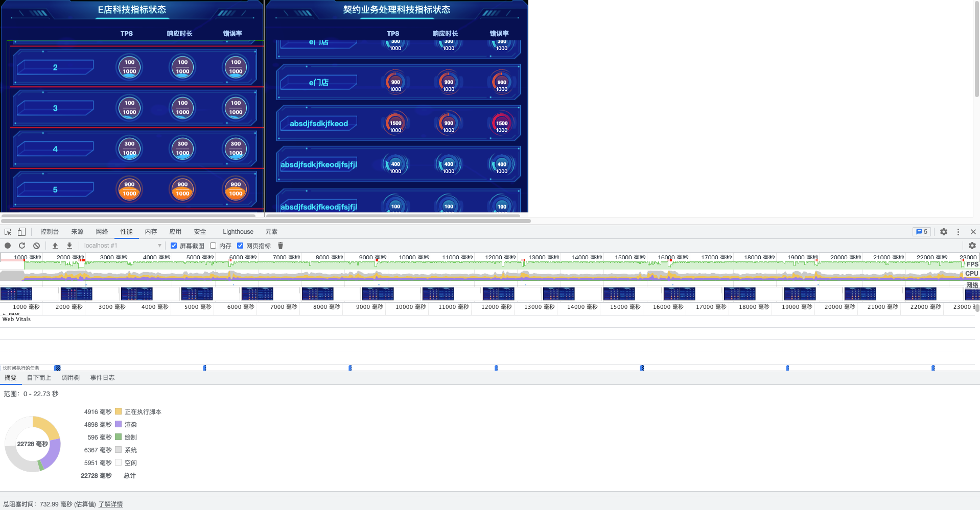
Task: Collect garbage with the trash icon
Action: (281, 246)
